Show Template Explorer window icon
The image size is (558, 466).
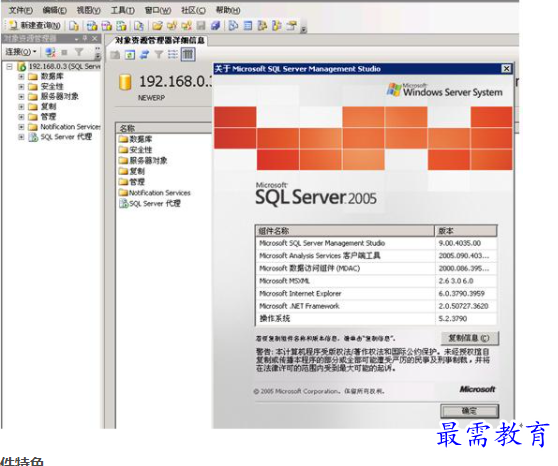pyautogui.click(x=277, y=26)
